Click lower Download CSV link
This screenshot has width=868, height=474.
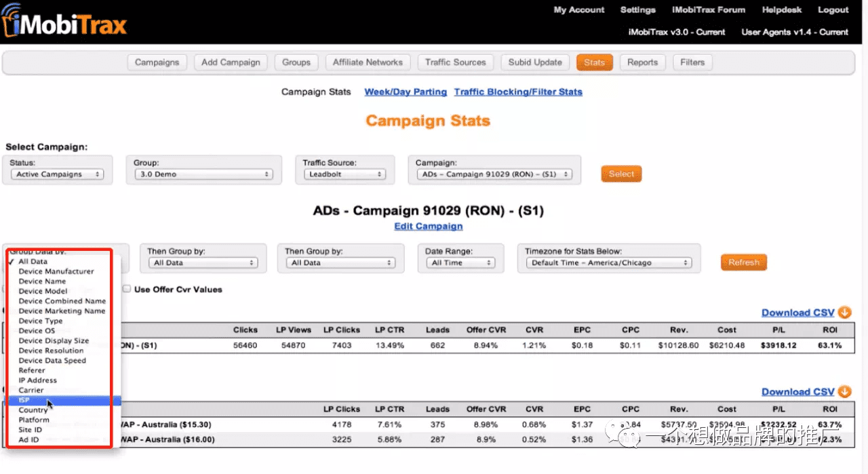pos(798,392)
